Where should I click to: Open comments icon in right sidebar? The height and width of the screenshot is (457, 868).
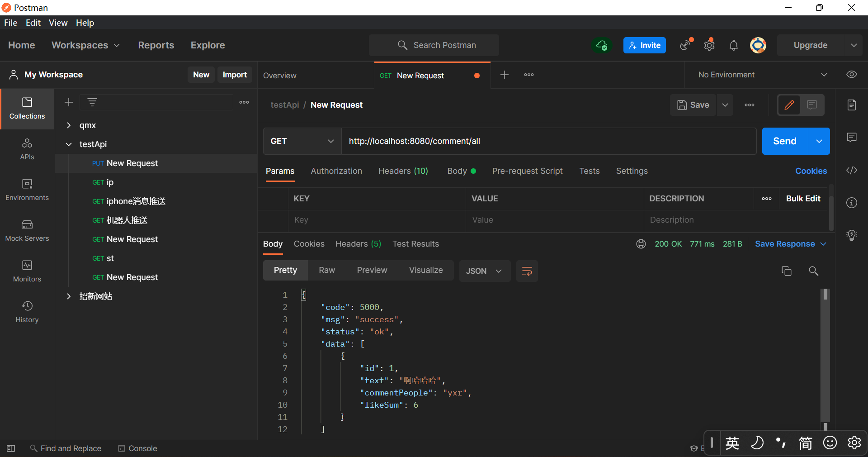click(852, 138)
